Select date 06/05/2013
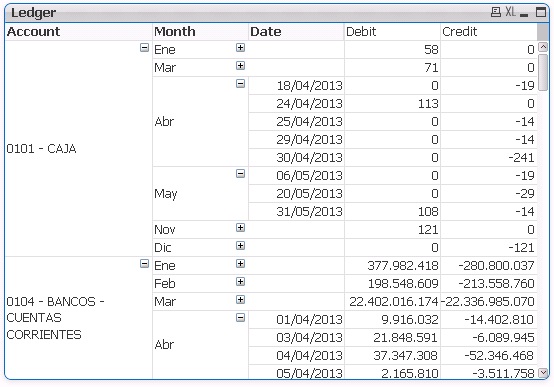 pos(296,176)
